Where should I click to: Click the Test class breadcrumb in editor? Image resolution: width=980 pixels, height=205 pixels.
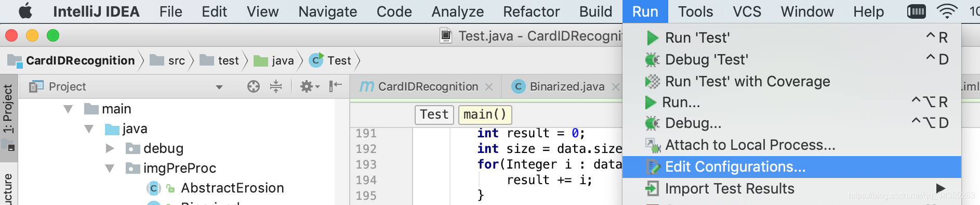(x=434, y=114)
